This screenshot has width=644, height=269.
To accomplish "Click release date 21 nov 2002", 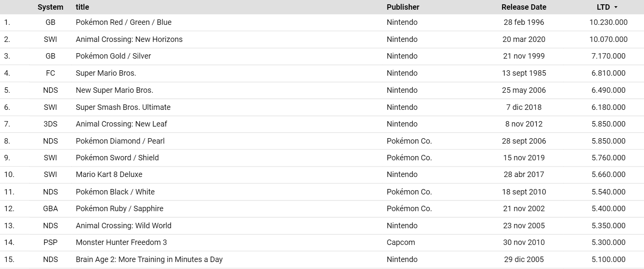I will [524, 208].
